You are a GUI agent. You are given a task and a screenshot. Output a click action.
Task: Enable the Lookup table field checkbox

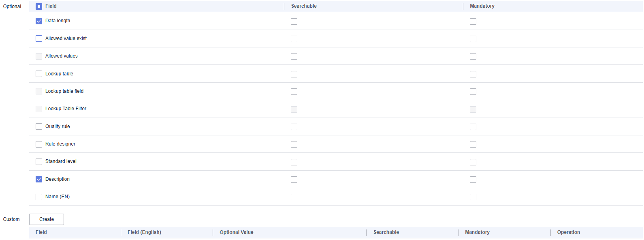(39, 74)
